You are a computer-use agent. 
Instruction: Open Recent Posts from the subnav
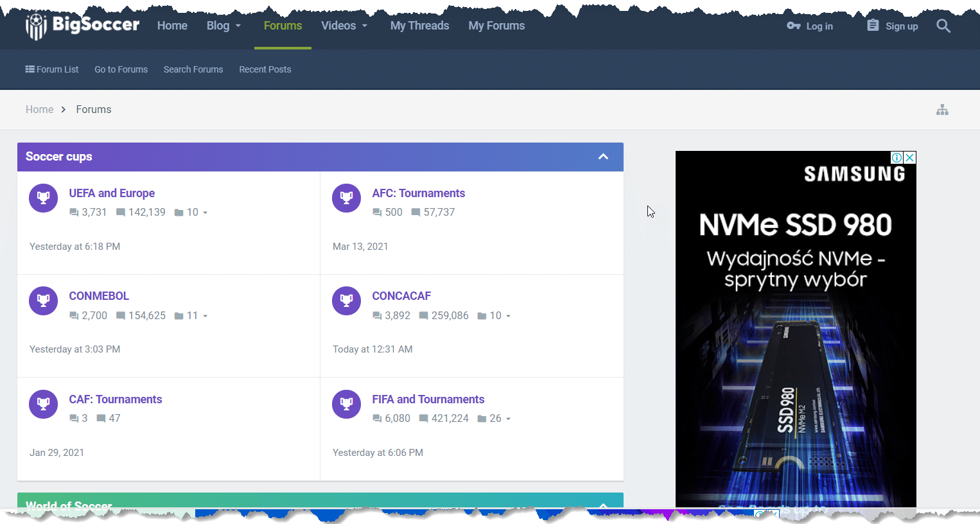265,69
